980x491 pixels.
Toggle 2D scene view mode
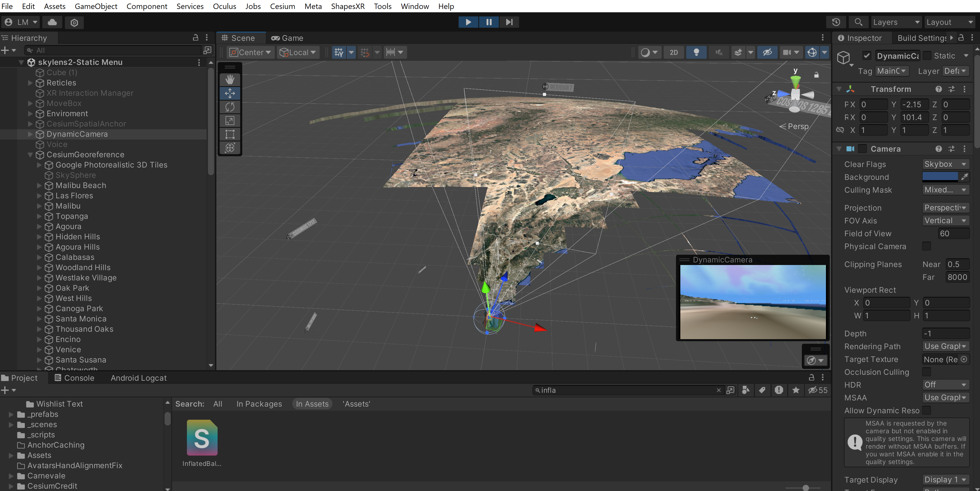(674, 52)
